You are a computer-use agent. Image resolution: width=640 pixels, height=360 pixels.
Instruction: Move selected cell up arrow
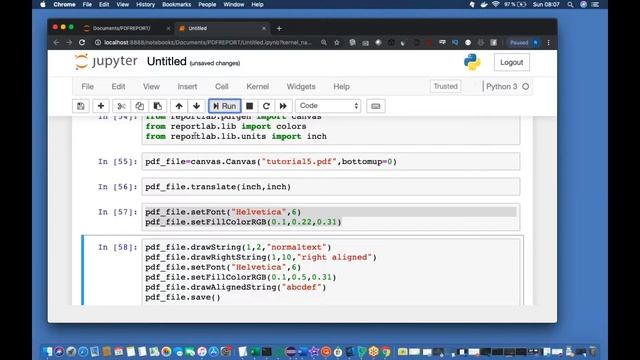click(179, 106)
